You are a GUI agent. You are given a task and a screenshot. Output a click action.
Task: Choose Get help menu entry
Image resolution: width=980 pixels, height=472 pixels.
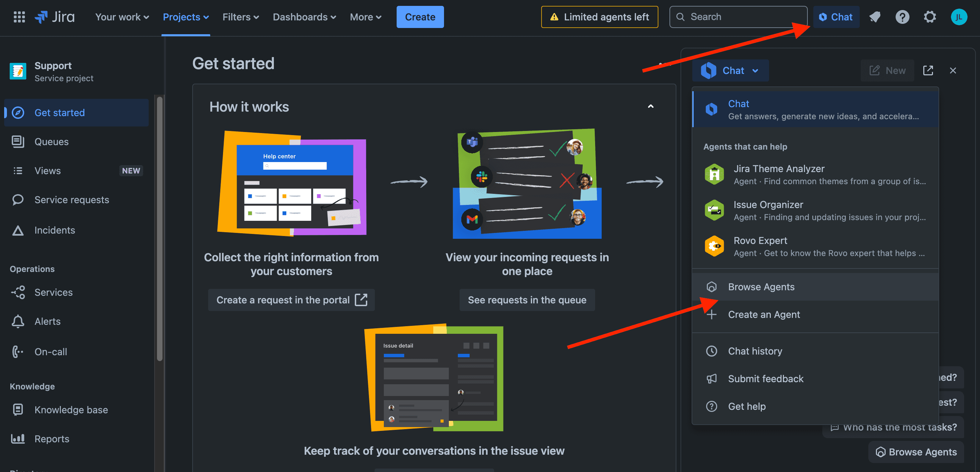coord(815,407)
